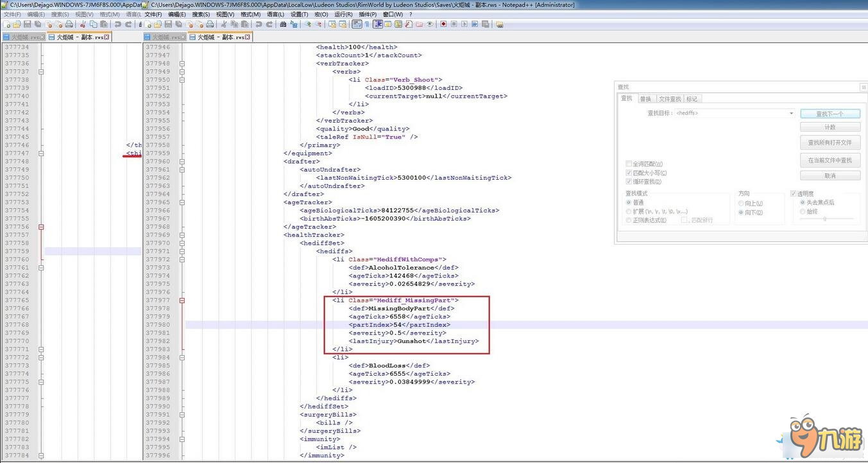Adjust transparency slider in Find dialog

pos(825,220)
